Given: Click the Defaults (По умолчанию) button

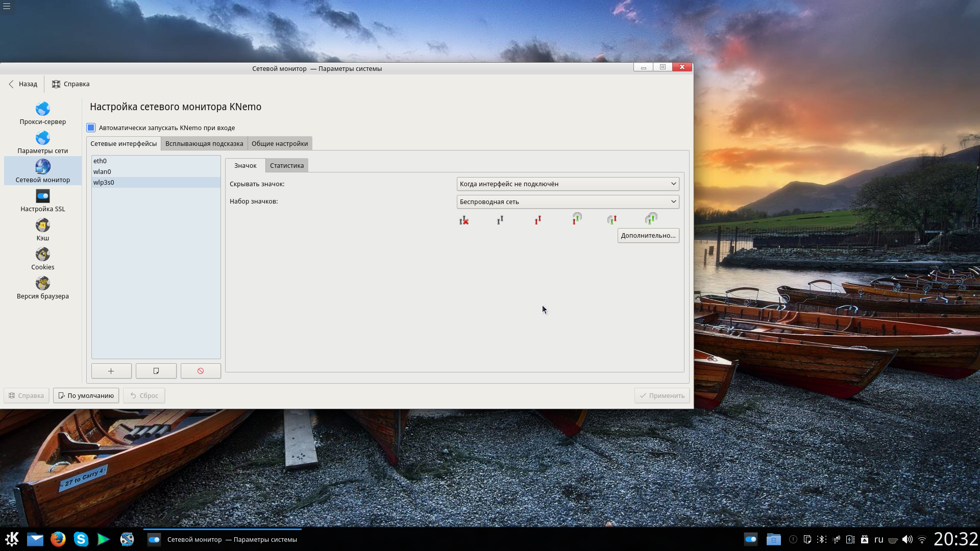Looking at the screenshot, I should (x=86, y=395).
